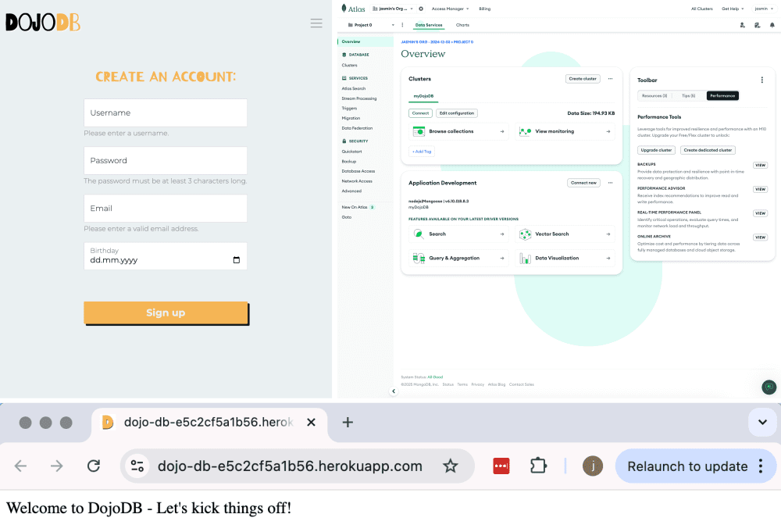Image resolution: width=781 pixels, height=532 pixels.
Task: Click the invite user icon in Atlas
Action: pos(742,25)
